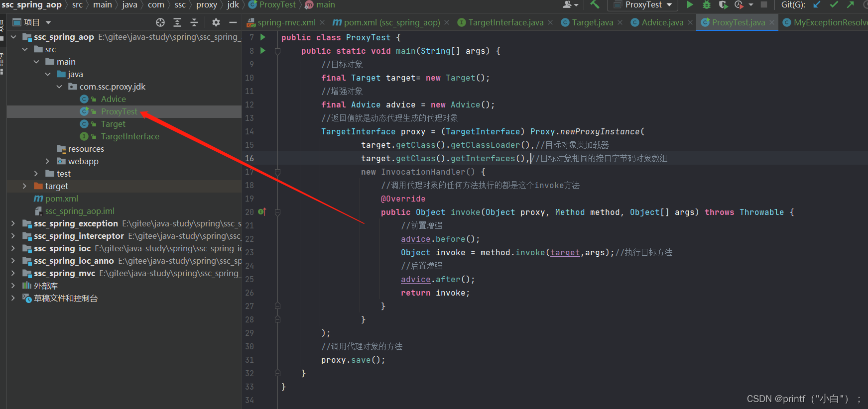Viewport: 868px width, 409px height.
Task: Open project panel settings gear
Action: [x=216, y=22]
